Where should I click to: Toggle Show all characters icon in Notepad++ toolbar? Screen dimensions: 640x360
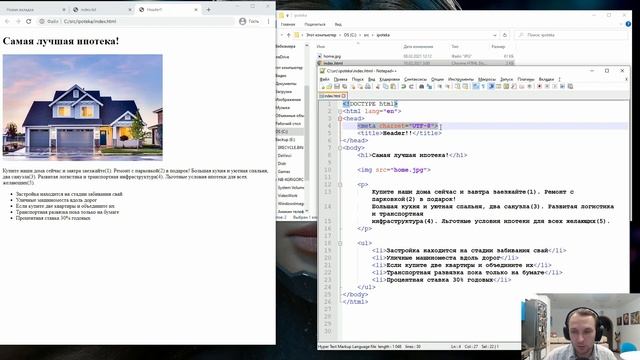tap(483, 87)
